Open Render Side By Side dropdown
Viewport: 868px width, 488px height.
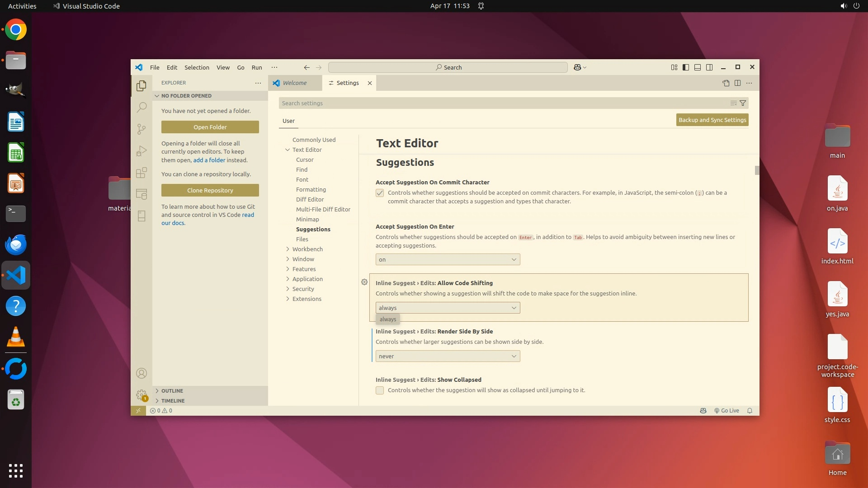(x=448, y=356)
